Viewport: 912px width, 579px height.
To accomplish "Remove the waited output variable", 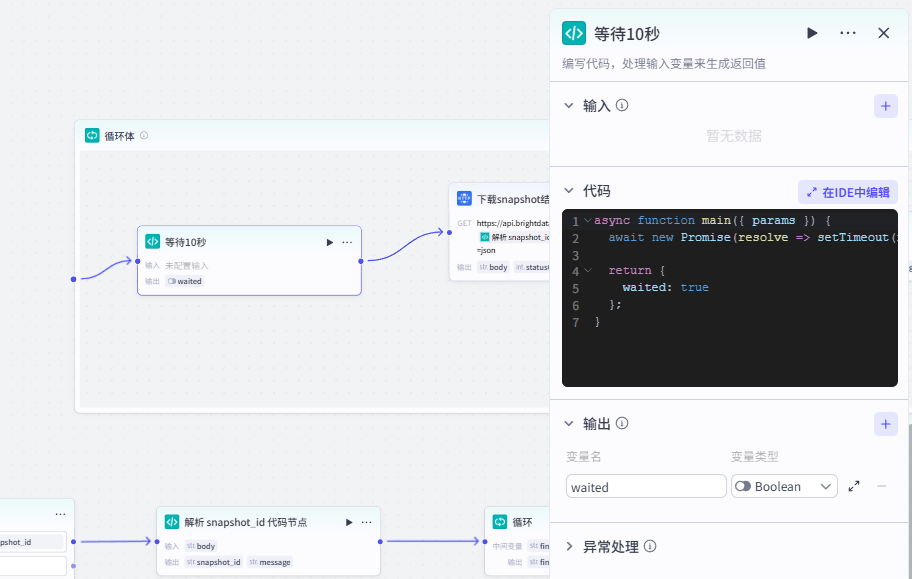I will coord(882,486).
